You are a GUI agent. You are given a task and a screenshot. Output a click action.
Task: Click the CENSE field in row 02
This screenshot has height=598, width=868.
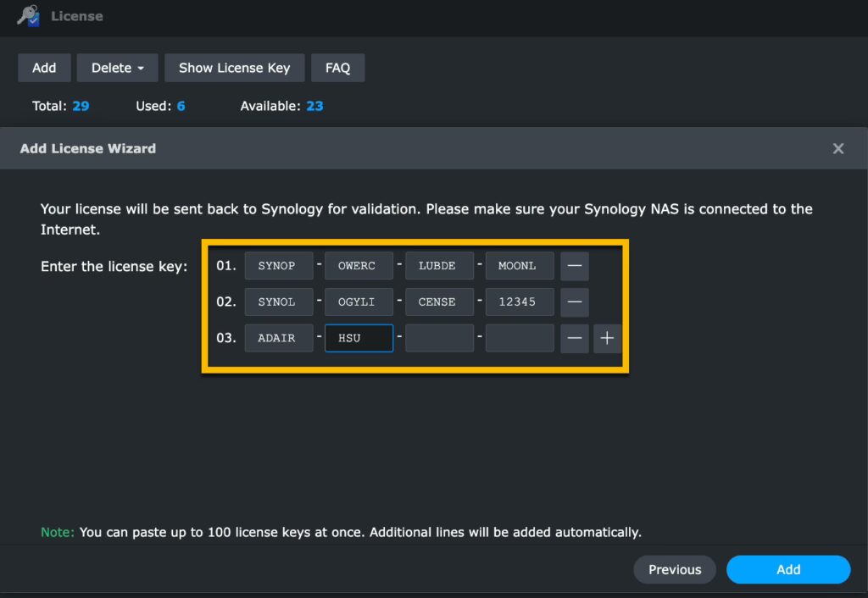point(440,302)
